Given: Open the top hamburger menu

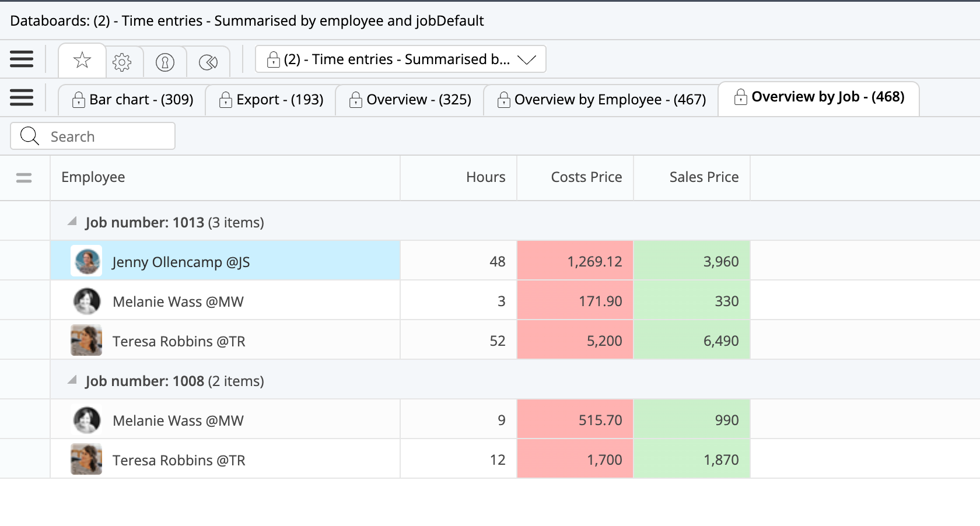Looking at the screenshot, I should 22,59.
